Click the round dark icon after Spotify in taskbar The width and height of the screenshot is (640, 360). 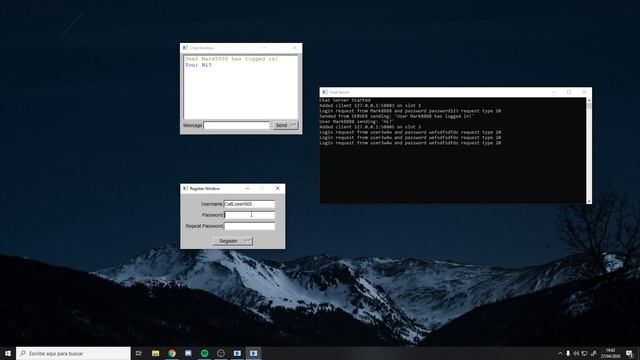pyautogui.click(x=221, y=353)
